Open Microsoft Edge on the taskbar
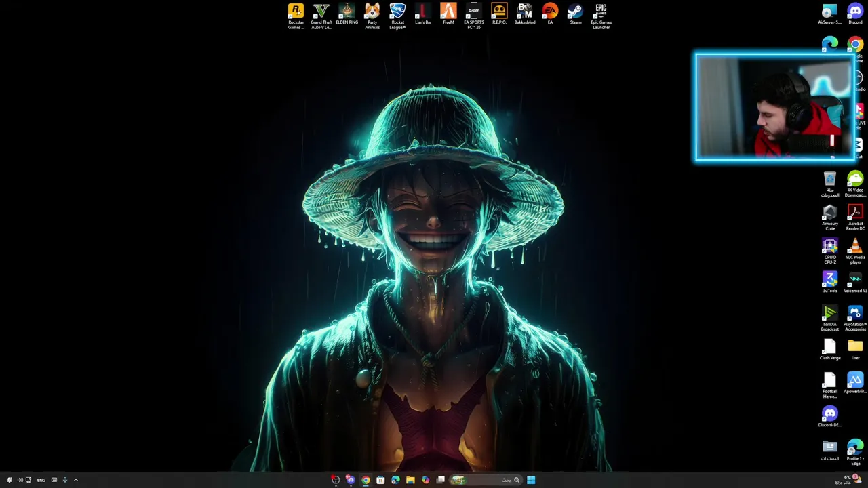 tap(395, 480)
